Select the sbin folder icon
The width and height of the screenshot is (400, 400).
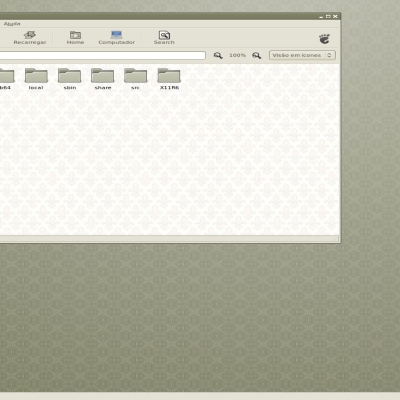click(69, 75)
